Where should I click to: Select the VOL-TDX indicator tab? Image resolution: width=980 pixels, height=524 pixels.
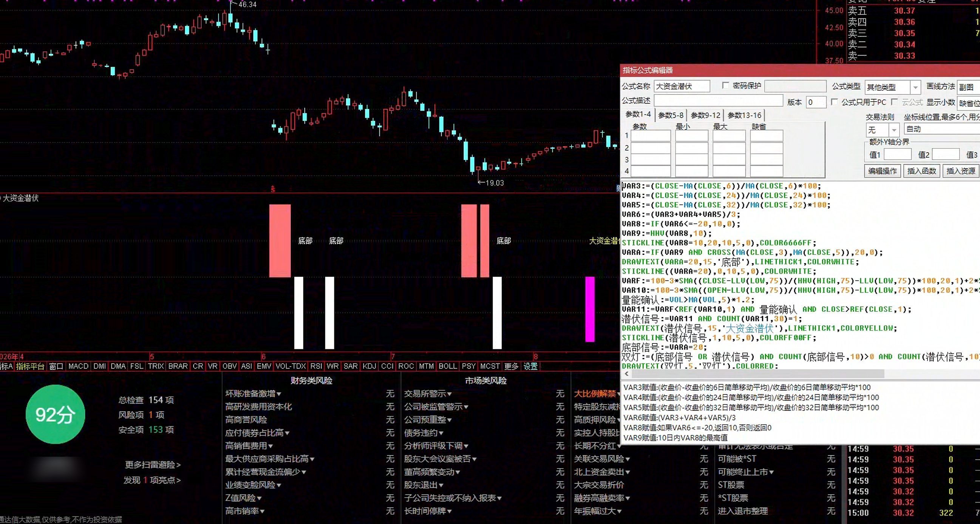tap(291, 366)
